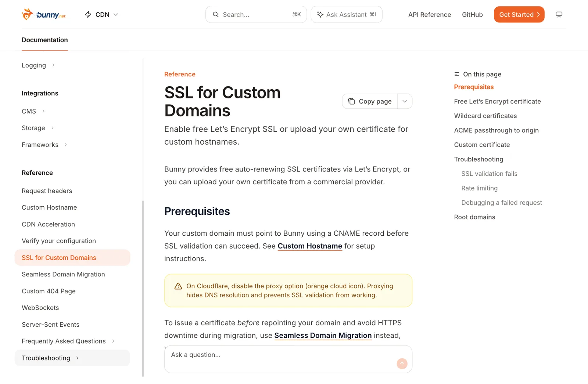Focus the Search field
The width and height of the screenshot is (588, 384).
pos(256,14)
